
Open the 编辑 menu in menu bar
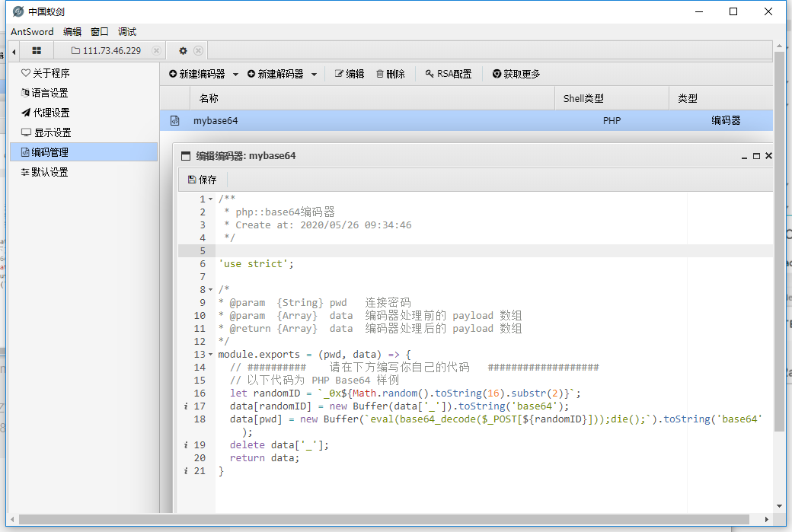72,31
